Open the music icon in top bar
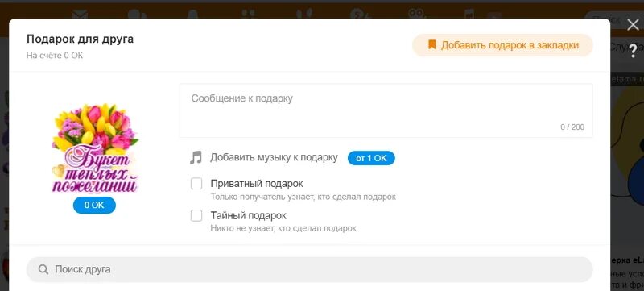644x291 pixels. (x=469, y=14)
